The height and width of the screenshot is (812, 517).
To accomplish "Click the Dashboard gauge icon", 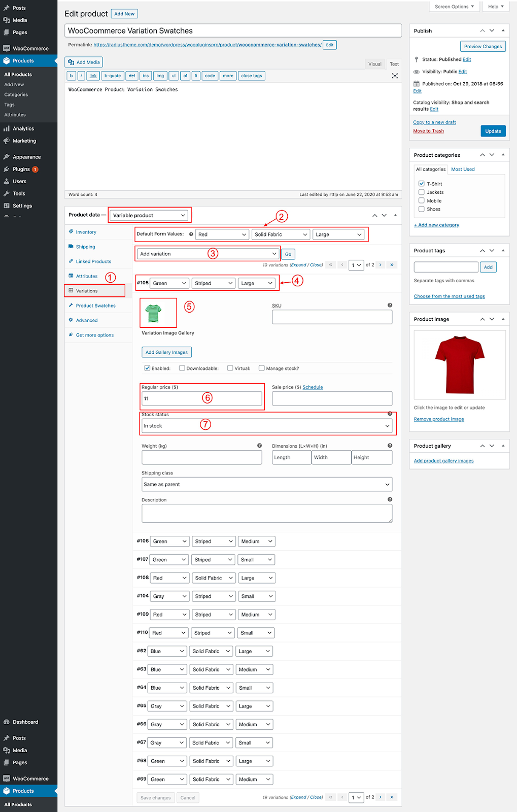I will [7, 722].
